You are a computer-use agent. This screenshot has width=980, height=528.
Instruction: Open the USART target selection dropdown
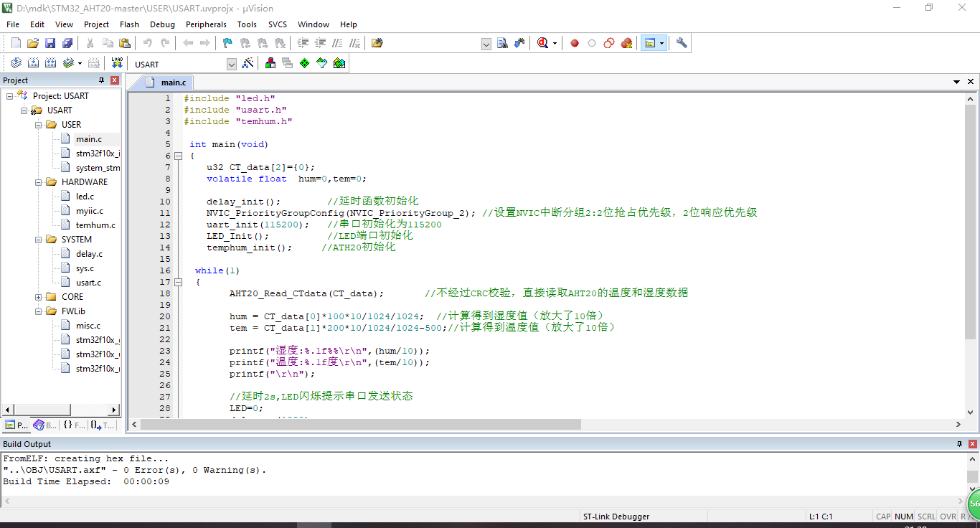231,64
